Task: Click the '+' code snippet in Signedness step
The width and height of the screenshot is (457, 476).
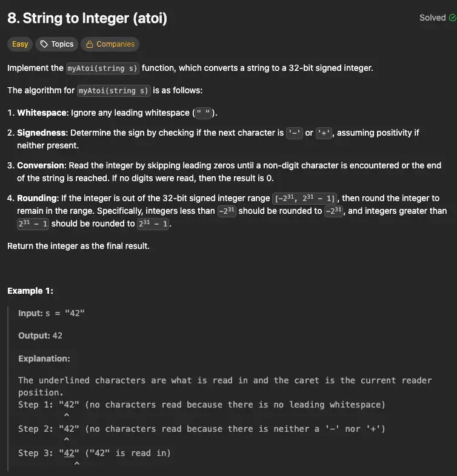Action: click(x=324, y=133)
